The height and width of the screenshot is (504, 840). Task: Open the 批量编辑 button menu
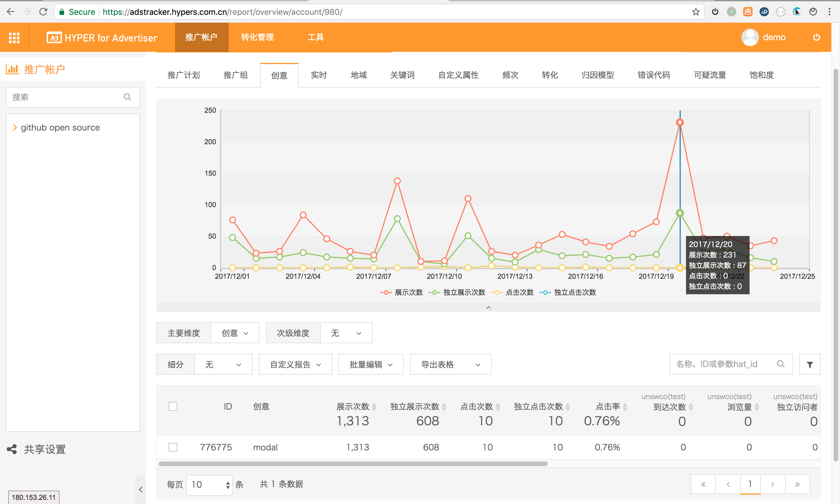pos(370,364)
